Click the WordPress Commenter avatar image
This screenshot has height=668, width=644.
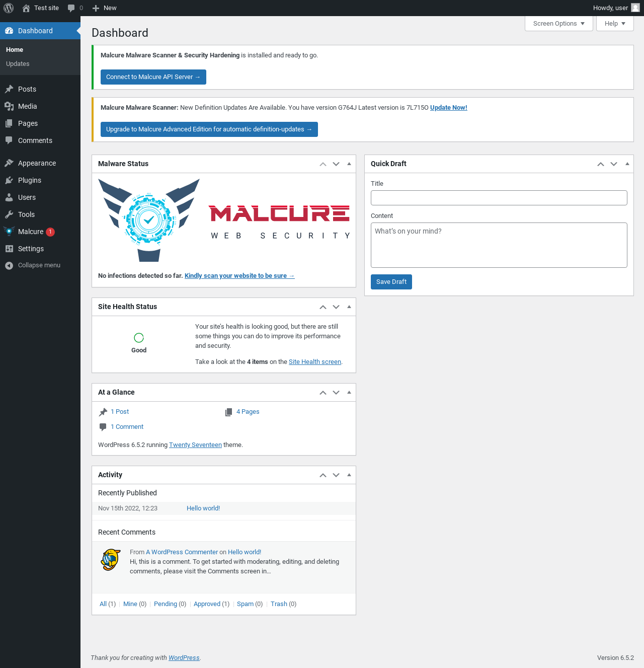111,560
